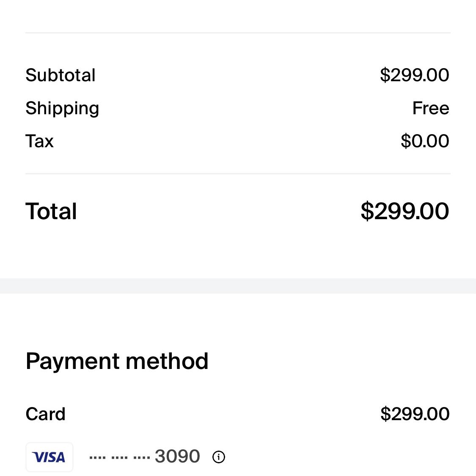The height and width of the screenshot is (476, 476).
Task: Click the divider line above Subtotal
Action: [x=238, y=33]
